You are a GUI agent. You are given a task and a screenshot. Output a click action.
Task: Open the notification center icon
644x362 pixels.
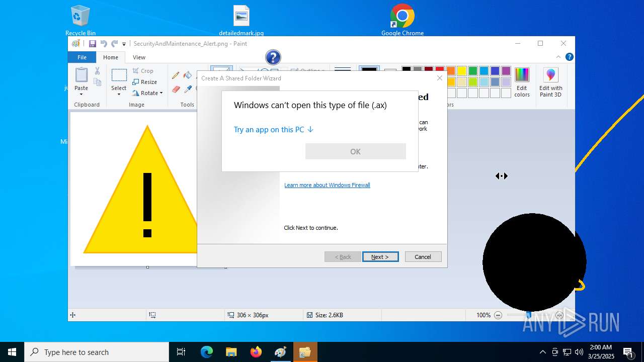pyautogui.click(x=628, y=352)
